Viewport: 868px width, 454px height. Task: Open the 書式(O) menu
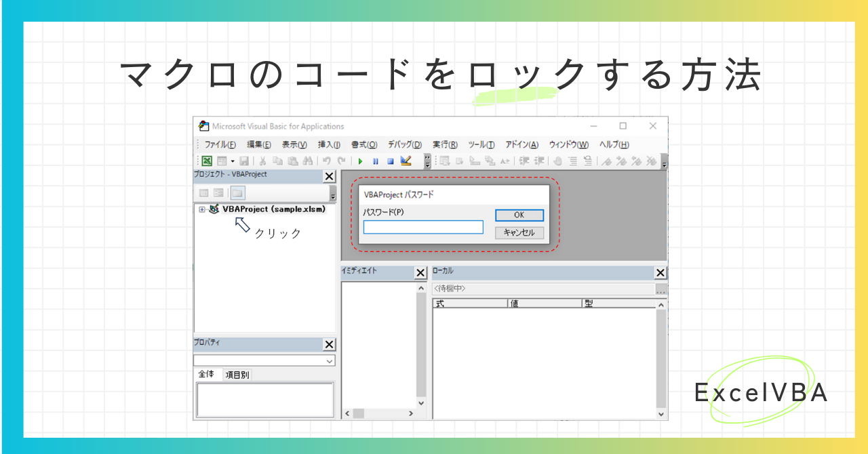pyautogui.click(x=364, y=144)
